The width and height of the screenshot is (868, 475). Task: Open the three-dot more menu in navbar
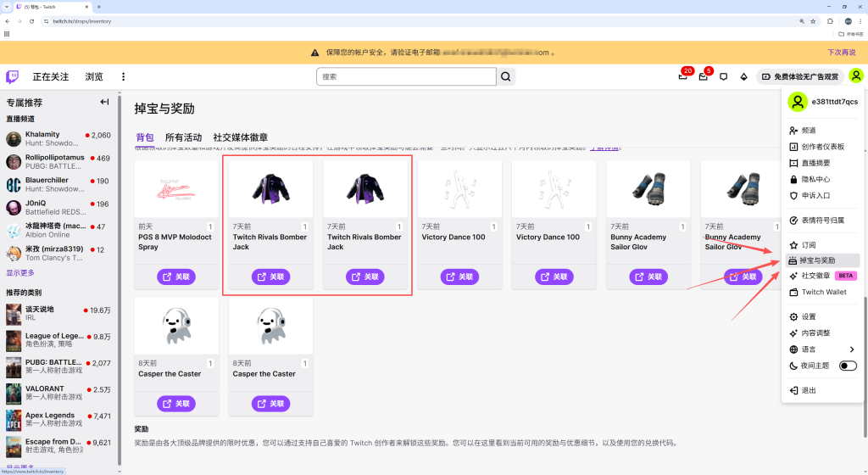[x=123, y=76]
